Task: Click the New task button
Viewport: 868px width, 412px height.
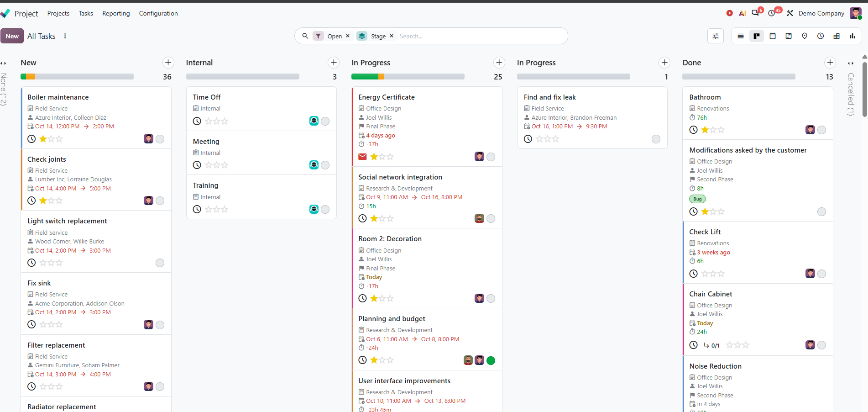Action: pos(12,36)
